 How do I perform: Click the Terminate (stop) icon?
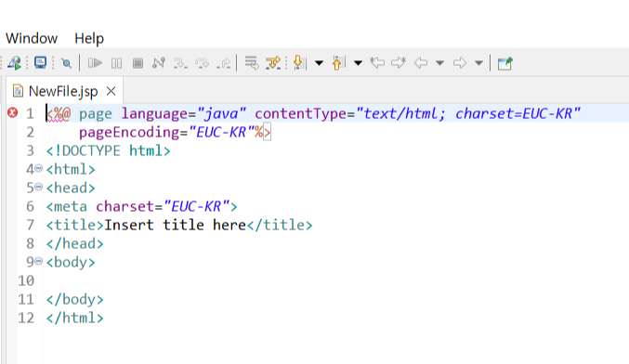138,63
